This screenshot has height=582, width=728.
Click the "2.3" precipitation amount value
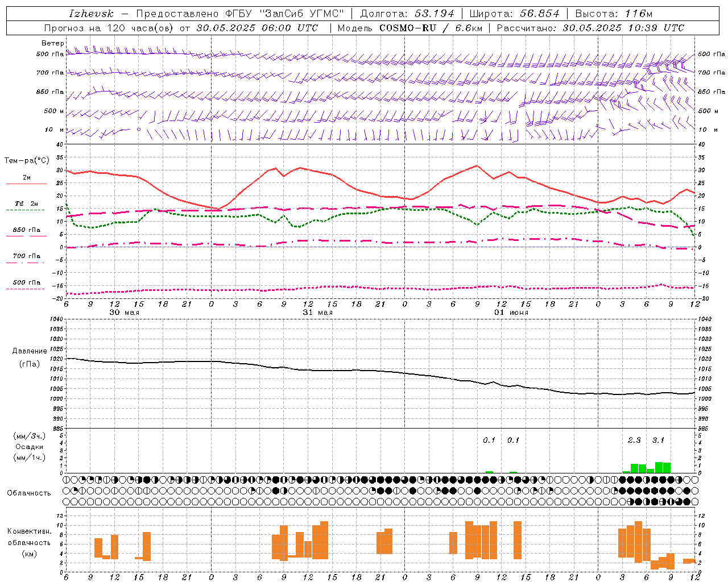click(x=634, y=440)
